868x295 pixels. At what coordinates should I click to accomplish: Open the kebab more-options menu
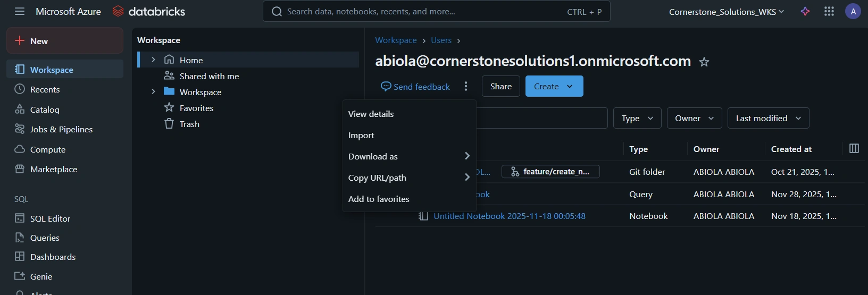[466, 86]
